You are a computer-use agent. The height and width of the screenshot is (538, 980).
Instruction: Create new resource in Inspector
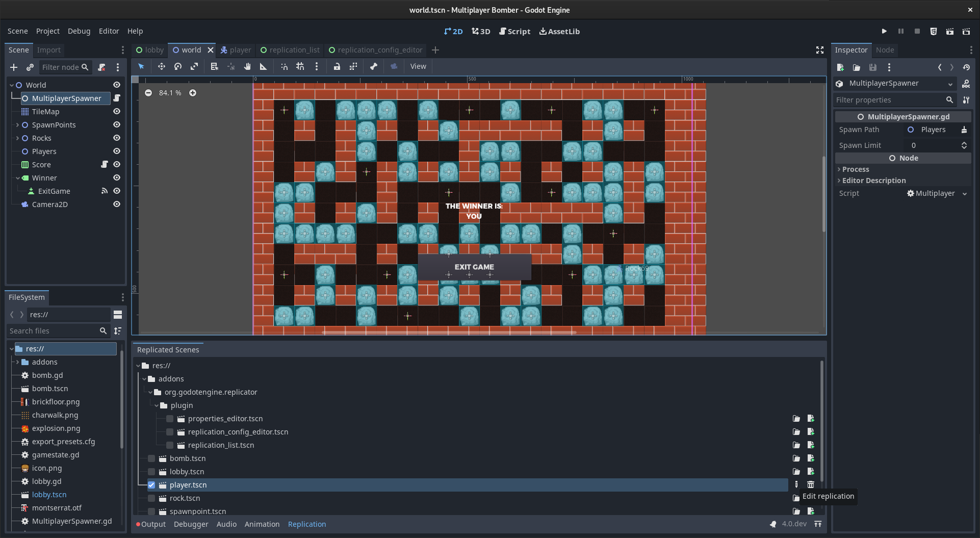click(840, 67)
